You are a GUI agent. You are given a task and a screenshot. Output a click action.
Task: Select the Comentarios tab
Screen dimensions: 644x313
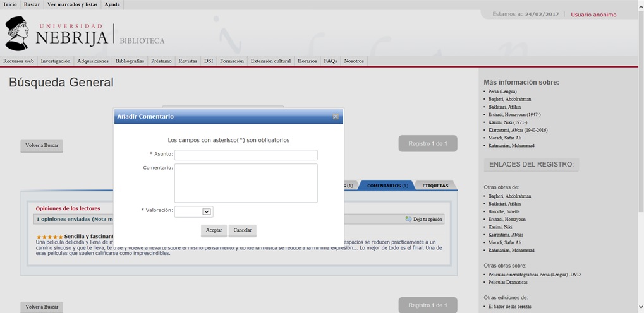point(387,186)
